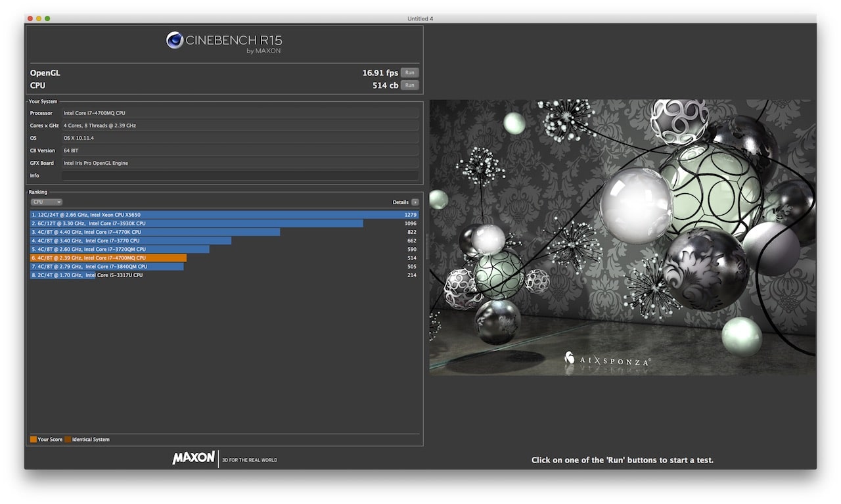The width and height of the screenshot is (841, 504).
Task: Click the CPU 514 cb score
Action: (386, 85)
